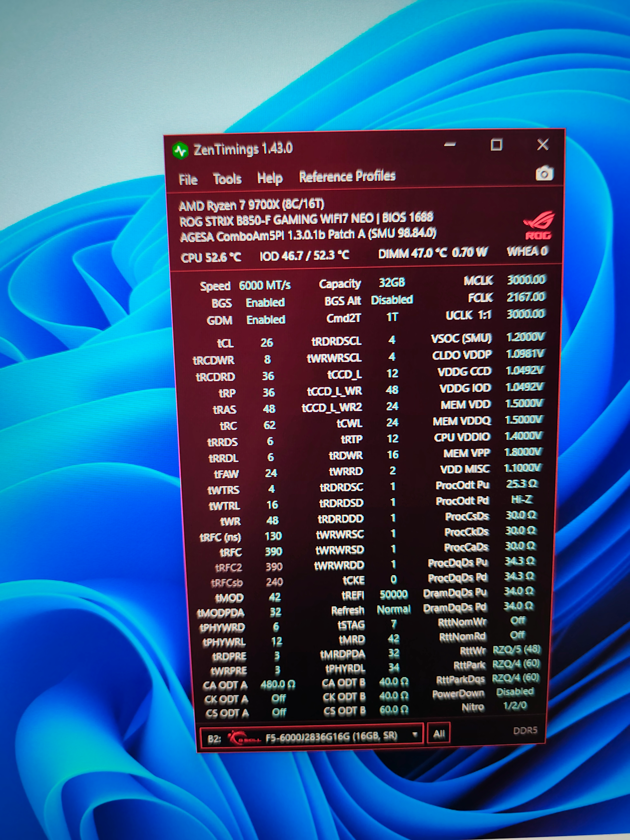Click the Speed value 6000 MT/s
The width and height of the screenshot is (630, 840).
pyautogui.click(x=265, y=285)
